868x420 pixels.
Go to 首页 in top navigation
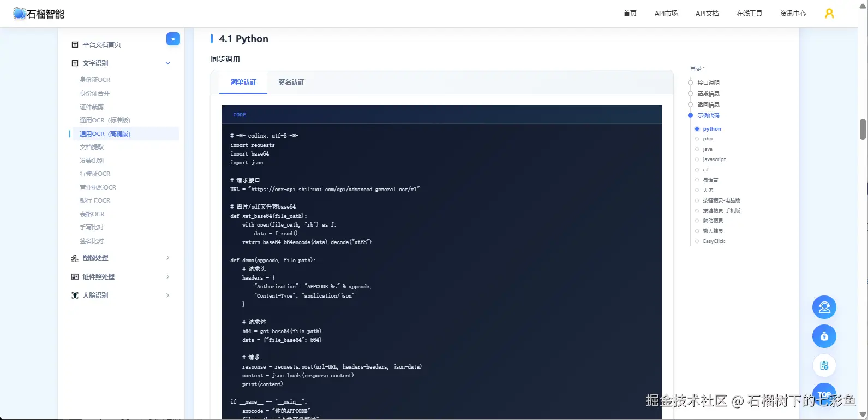(x=630, y=14)
